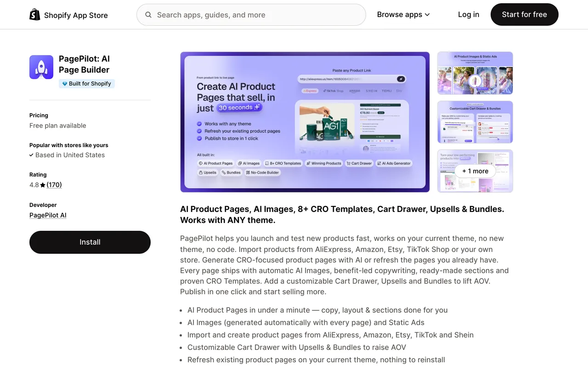This screenshot has width=588, height=377.
Task: Click the AI Product Pages in under a minute bullet
Action: (317, 310)
